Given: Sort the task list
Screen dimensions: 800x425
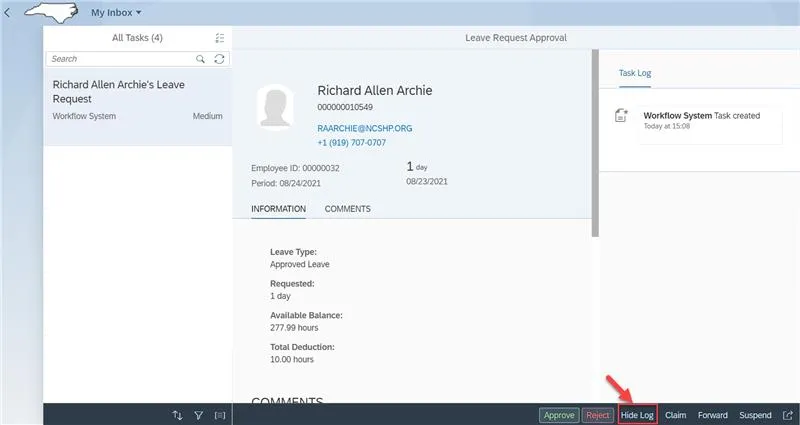Looking at the screenshot, I should coord(178,415).
